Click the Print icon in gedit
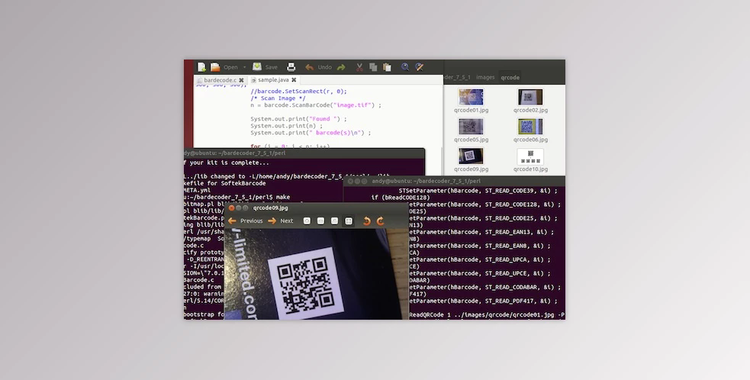Viewport: 750px width, 380px height. 291,67
